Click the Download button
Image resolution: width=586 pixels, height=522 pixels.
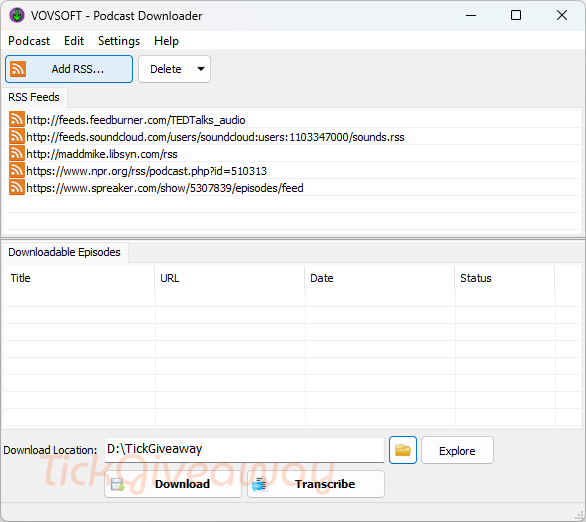(173, 484)
